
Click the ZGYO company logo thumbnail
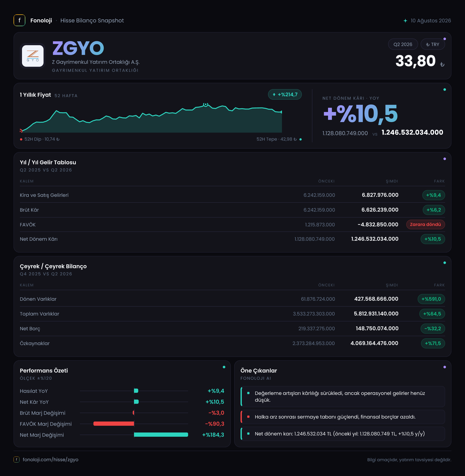click(33, 56)
